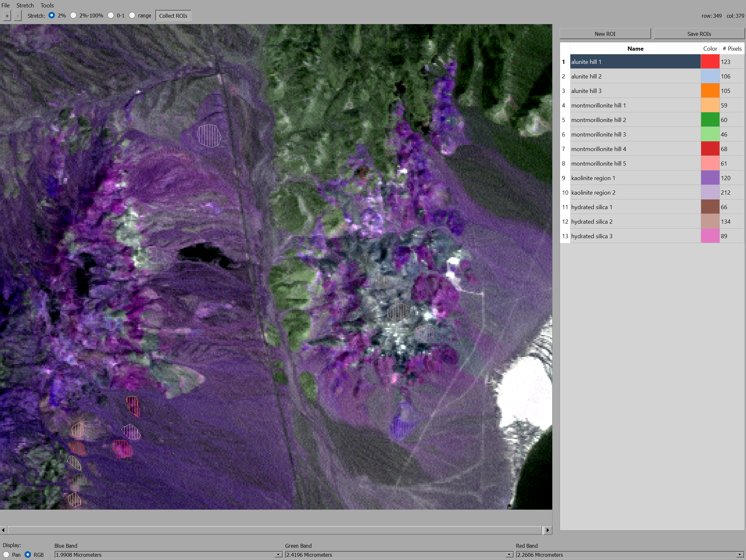
Task: Click the Color column header
Action: (x=710, y=48)
